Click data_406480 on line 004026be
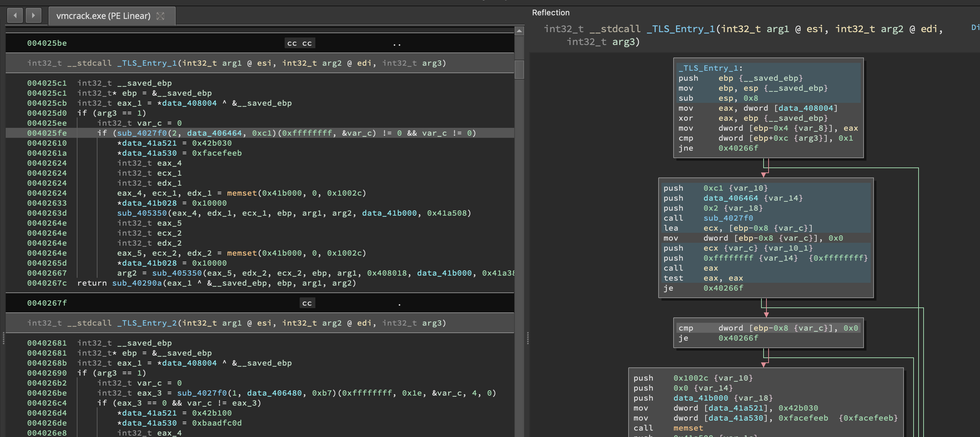 [x=274, y=393]
